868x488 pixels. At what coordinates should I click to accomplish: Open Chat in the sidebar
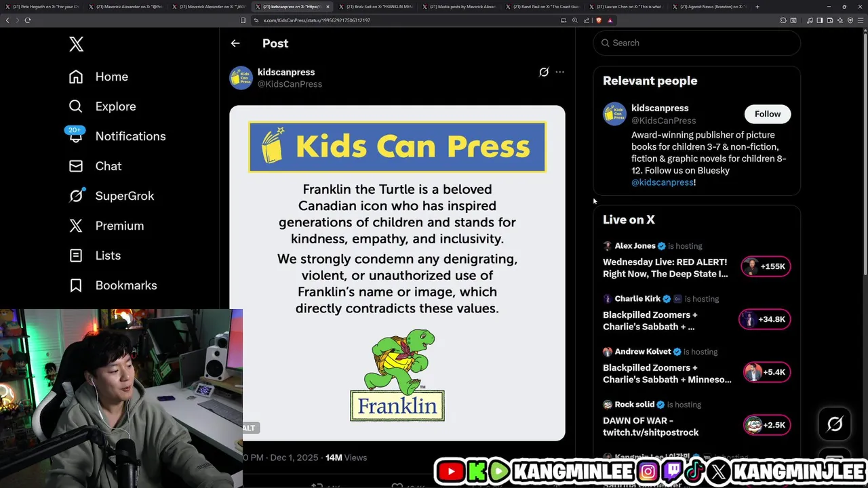tap(95, 166)
